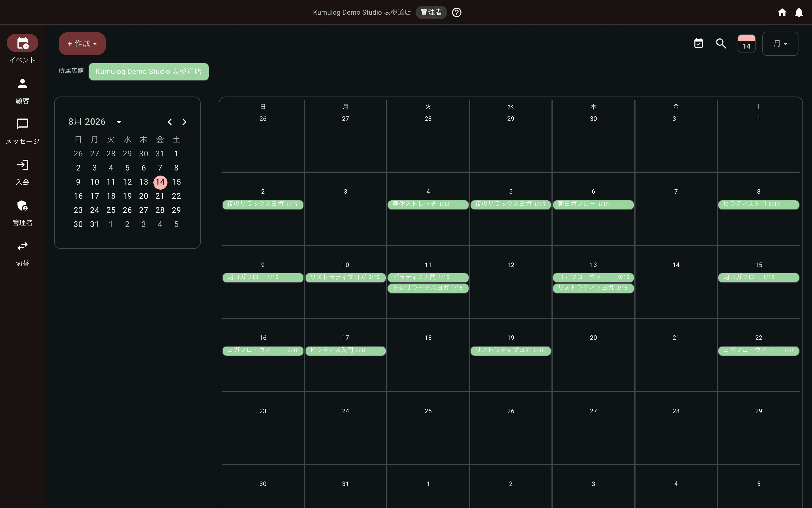Open 夜のリラックスヨガ event on the 5th
812x508 pixels.
[x=511, y=205]
